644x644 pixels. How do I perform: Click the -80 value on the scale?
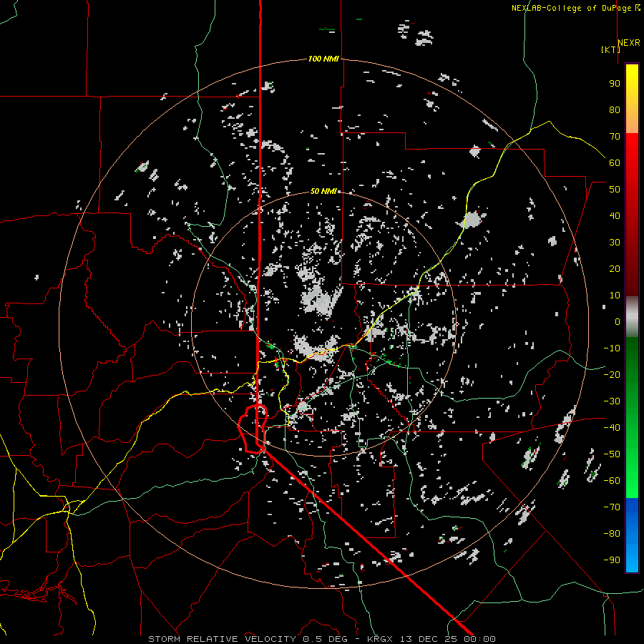click(x=612, y=534)
